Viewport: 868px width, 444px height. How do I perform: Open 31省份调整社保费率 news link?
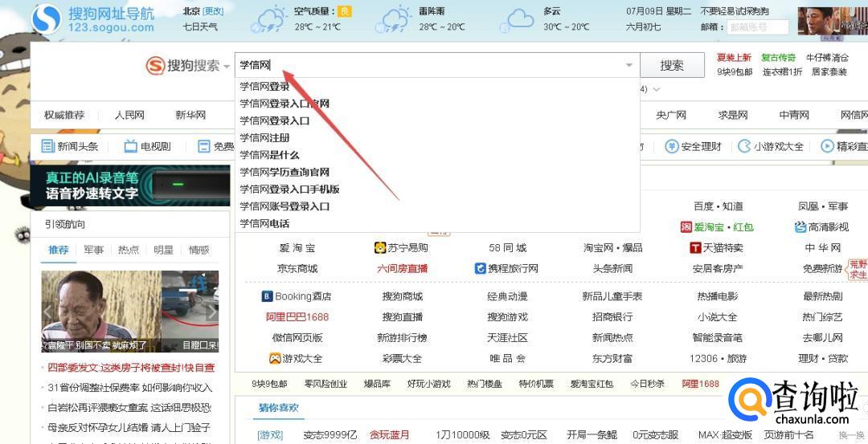(130, 388)
